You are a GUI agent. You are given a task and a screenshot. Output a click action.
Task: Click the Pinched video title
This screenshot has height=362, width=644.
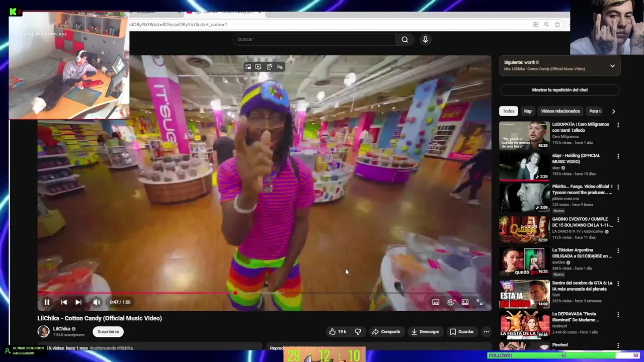[560, 345]
